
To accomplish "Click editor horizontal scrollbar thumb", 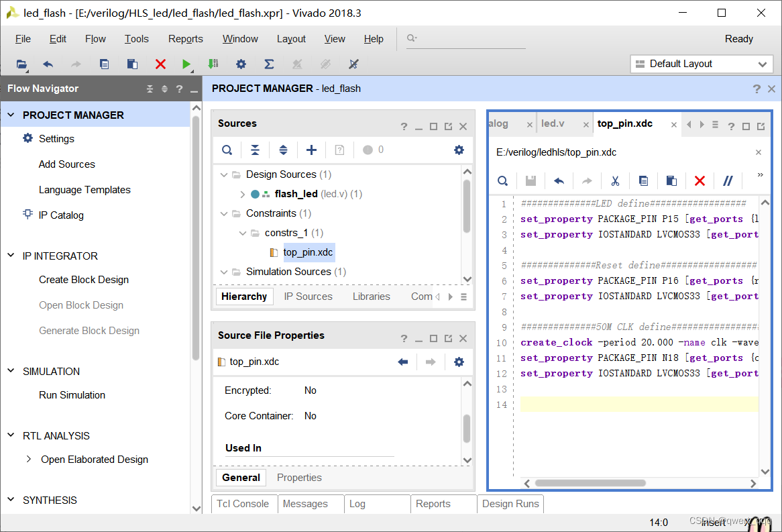I will [590, 483].
